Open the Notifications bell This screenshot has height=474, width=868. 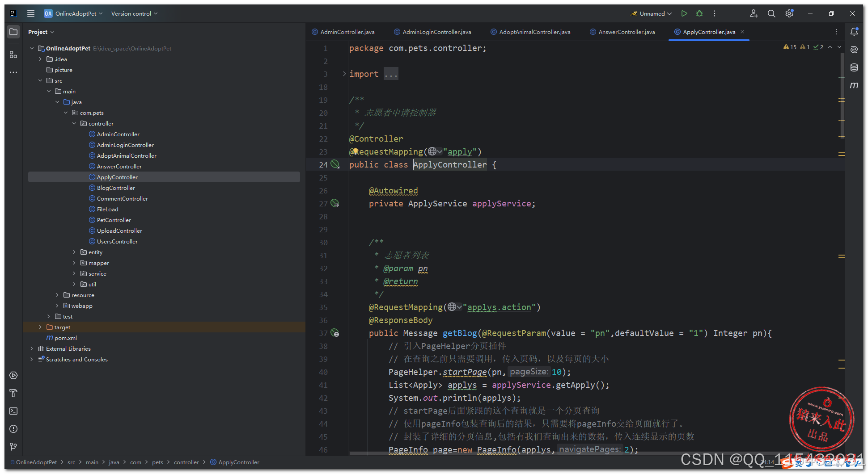point(854,32)
